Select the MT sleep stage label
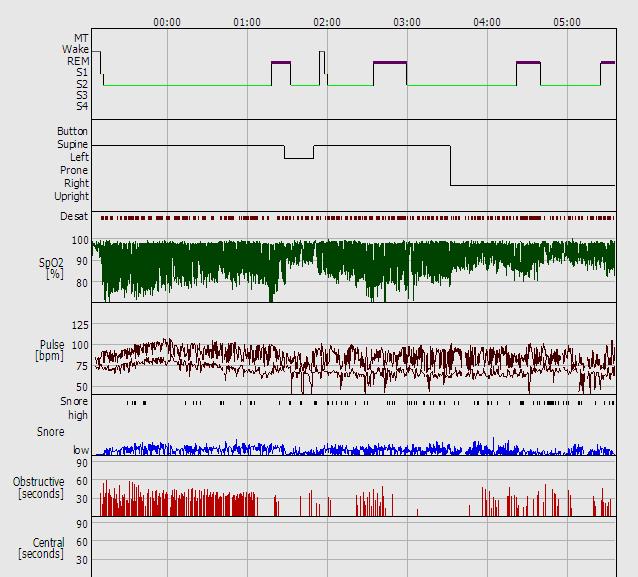The image size is (638, 577). [81, 38]
